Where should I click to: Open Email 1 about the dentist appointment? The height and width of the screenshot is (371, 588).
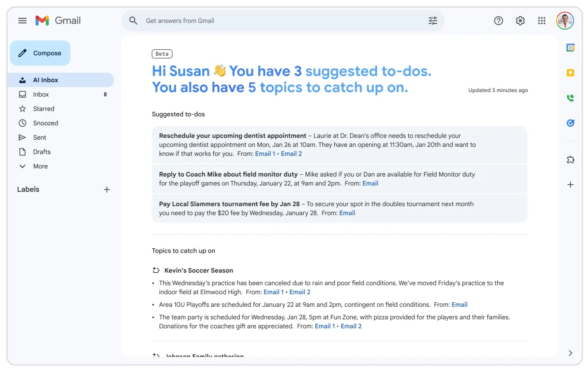(265, 153)
